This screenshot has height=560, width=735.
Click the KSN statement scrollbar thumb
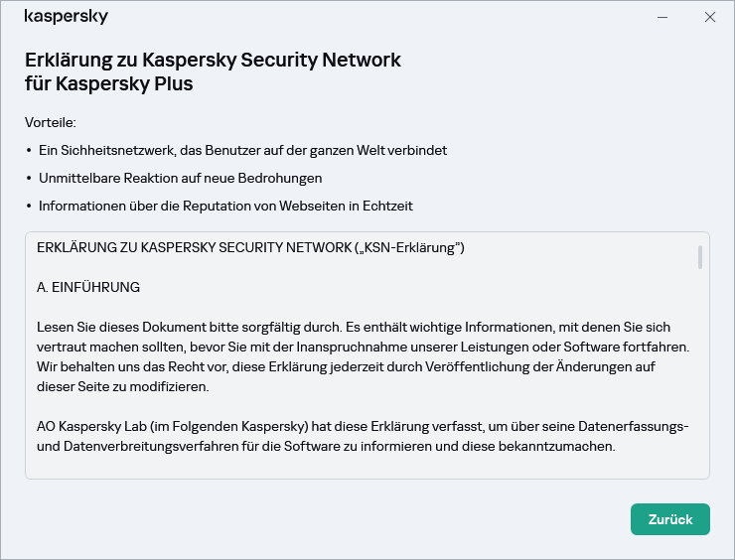(700, 257)
